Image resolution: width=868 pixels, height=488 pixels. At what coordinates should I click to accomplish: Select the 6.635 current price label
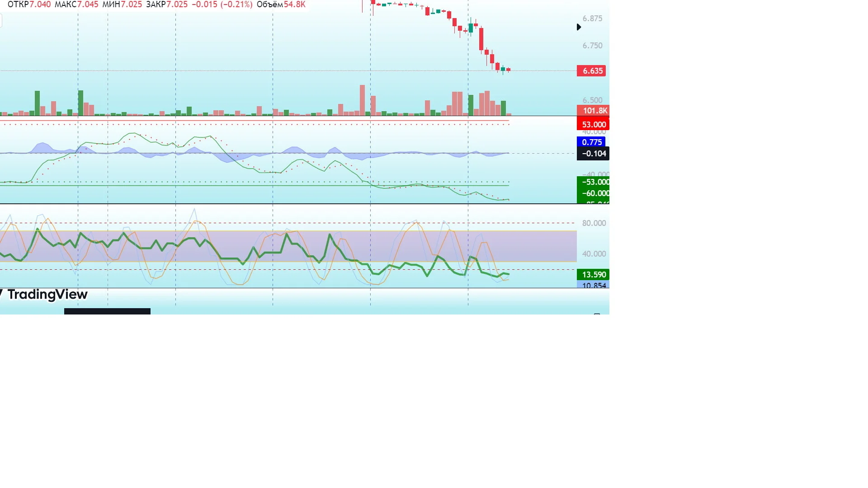click(x=591, y=71)
